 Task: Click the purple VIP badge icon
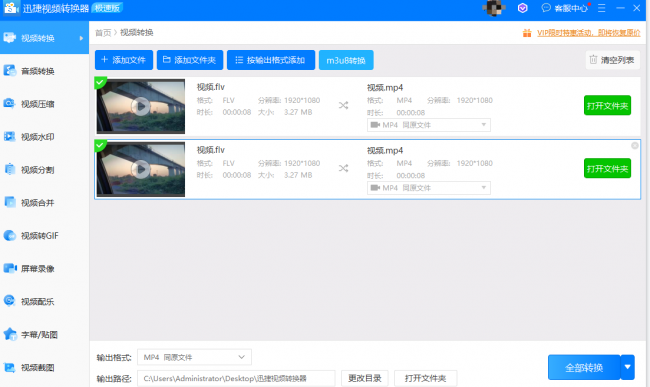[523, 8]
